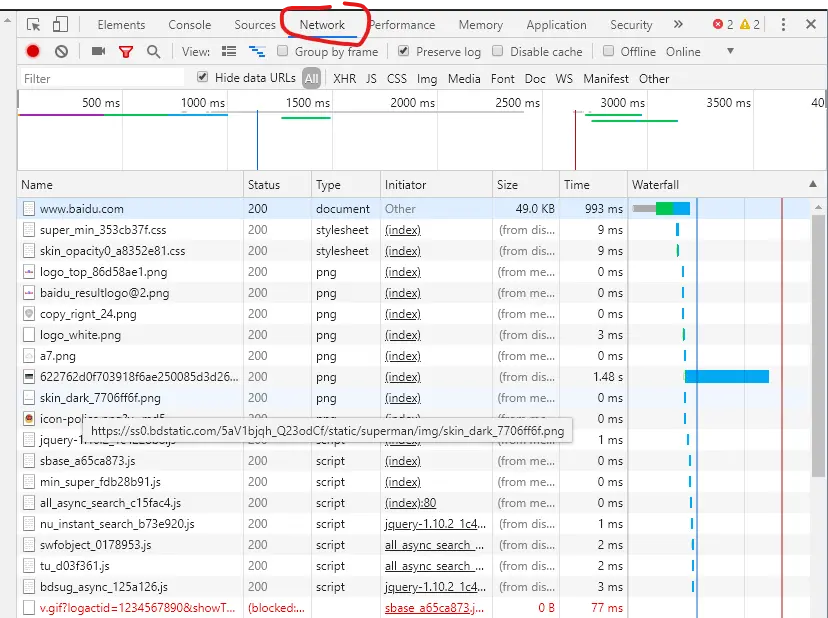This screenshot has width=828, height=618.
Task: Expand hidden DevTools tabs with » chevron
Action: 678,24
